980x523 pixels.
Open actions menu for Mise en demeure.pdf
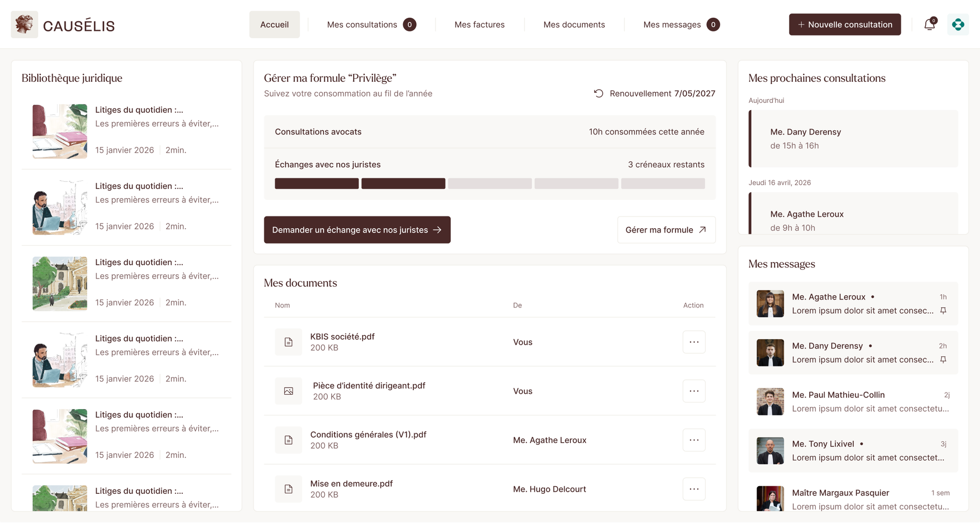(694, 489)
